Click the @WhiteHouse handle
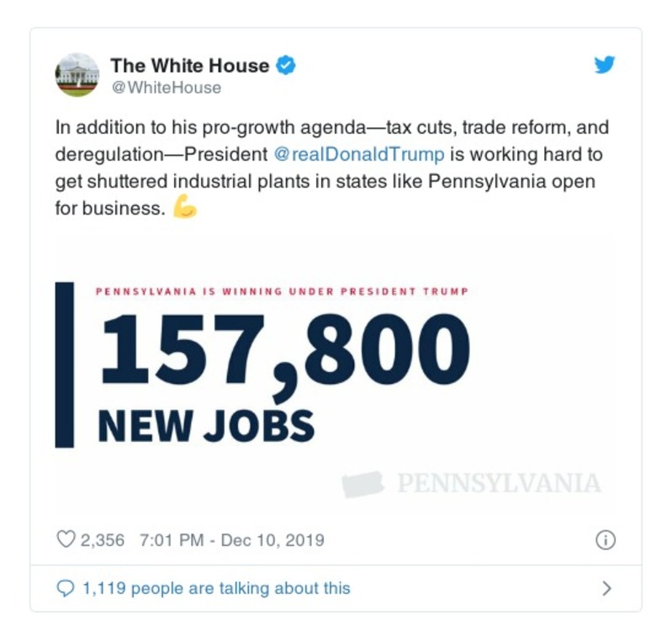The height and width of the screenshot is (643, 672). pos(166,88)
